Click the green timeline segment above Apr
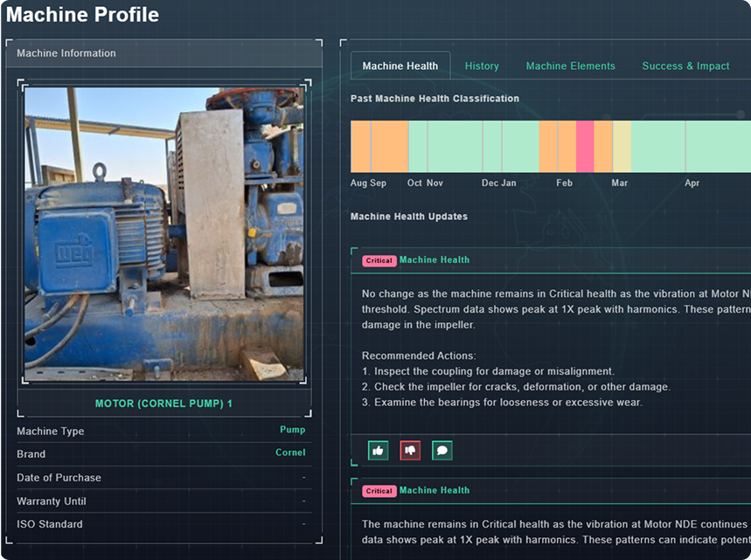The image size is (751, 560). (x=691, y=147)
